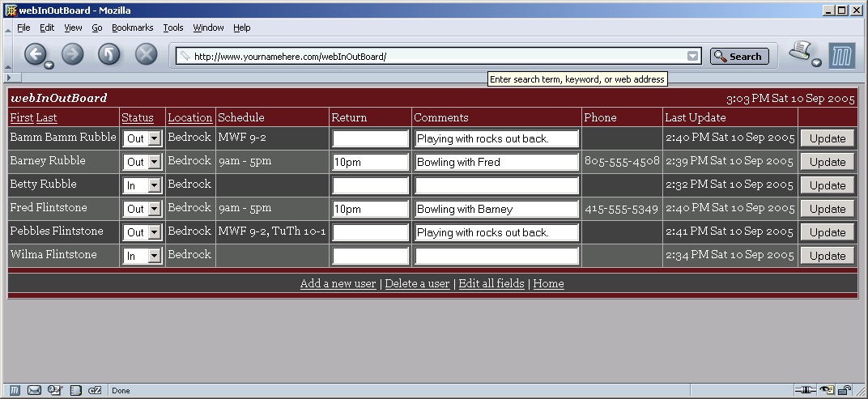Sort by the First column link
Viewport: 868px width, 399px height.
click(x=22, y=117)
